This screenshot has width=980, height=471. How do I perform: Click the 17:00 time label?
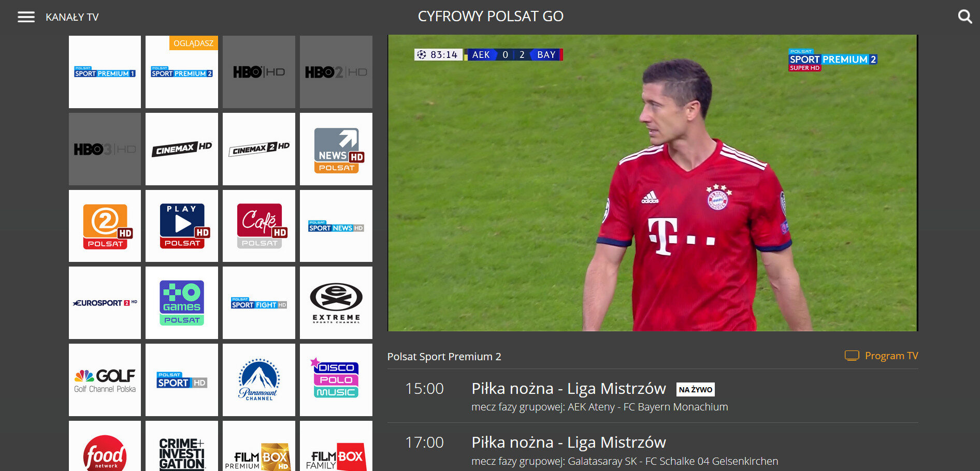pyautogui.click(x=424, y=443)
